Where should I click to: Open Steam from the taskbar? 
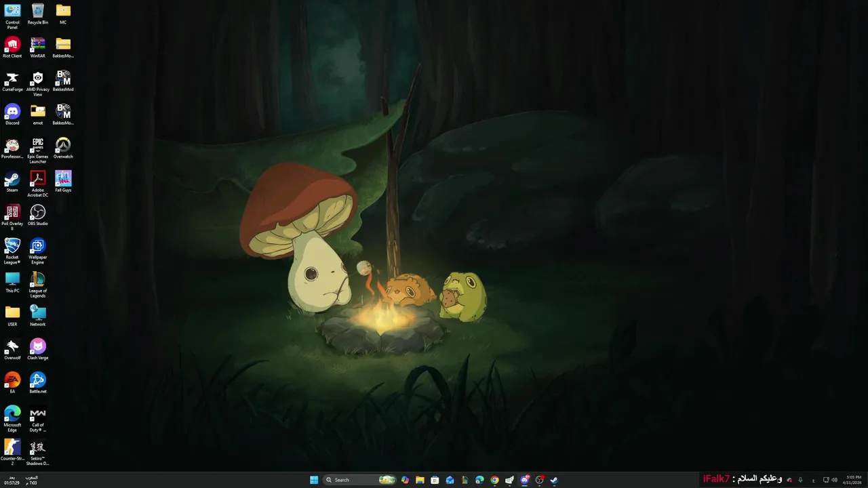tap(554, 480)
